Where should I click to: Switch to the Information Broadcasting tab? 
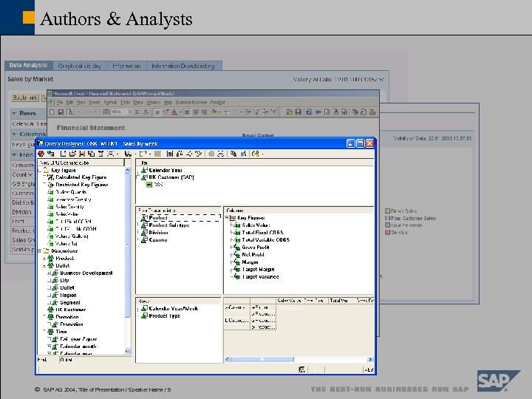[183, 66]
